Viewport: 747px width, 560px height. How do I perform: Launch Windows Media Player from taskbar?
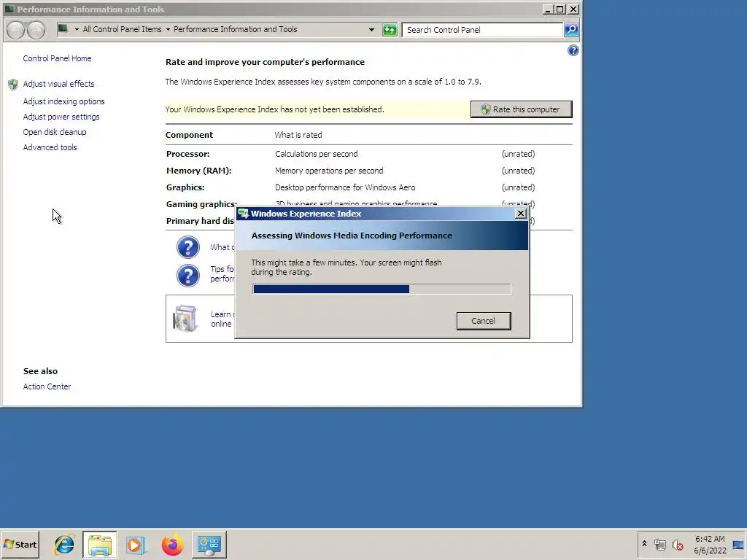pos(136,544)
